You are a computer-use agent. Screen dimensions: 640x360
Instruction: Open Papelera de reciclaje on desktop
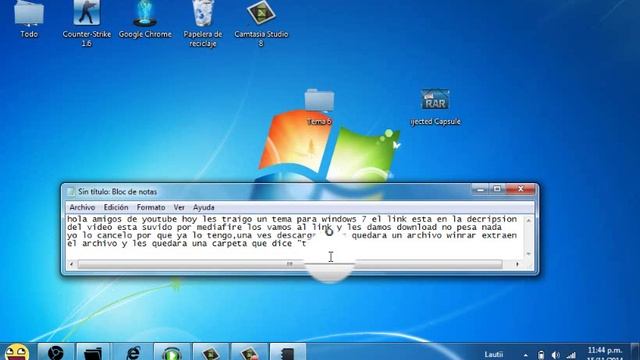(x=203, y=22)
